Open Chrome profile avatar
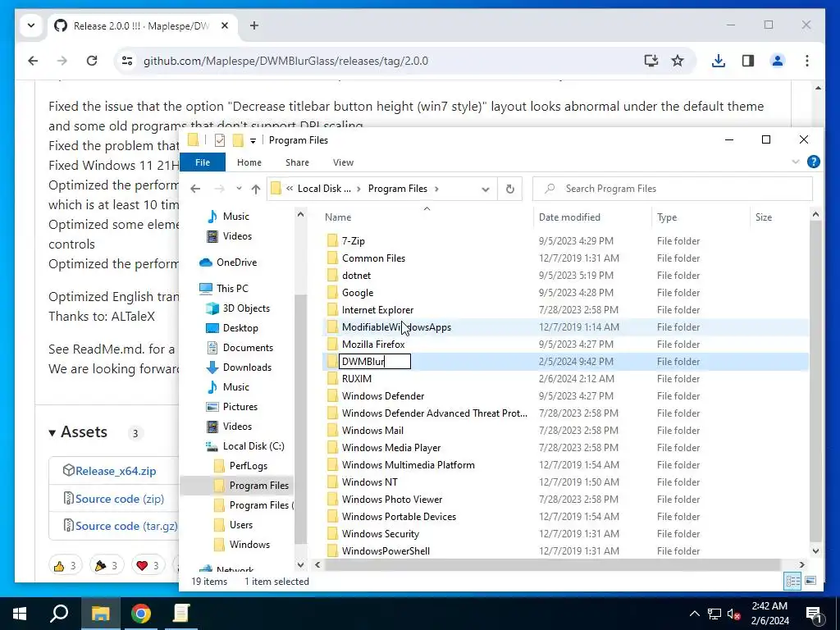The width and height of the screenshot is (840, 630). pos(778,61)
